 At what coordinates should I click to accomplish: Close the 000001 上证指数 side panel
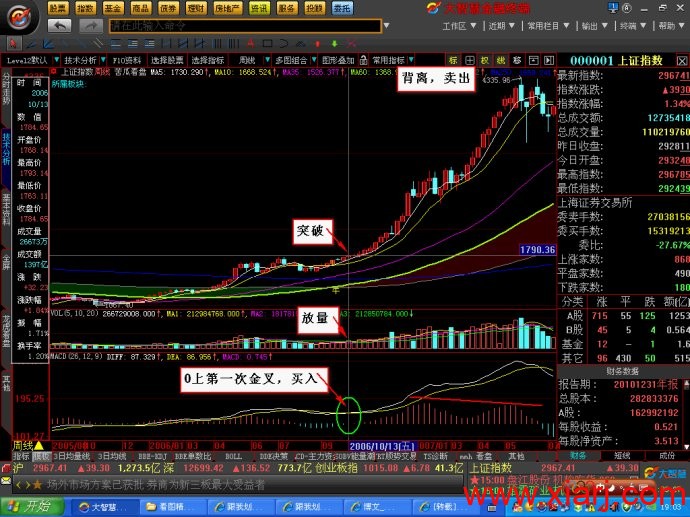pos(682,61)
